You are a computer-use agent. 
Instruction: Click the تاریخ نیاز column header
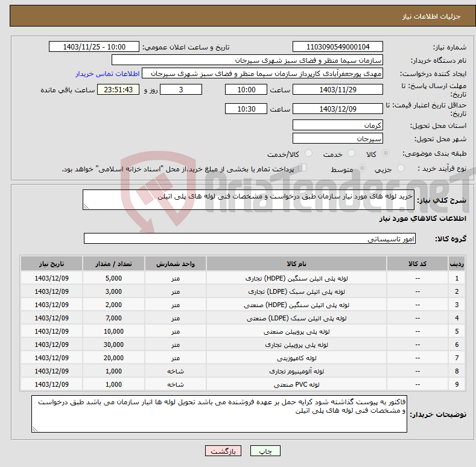[x=52, y=264]
